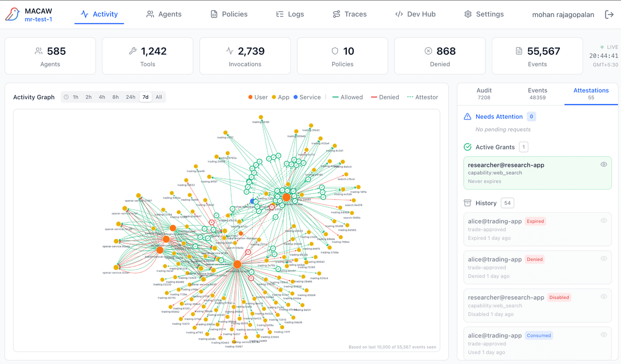Screen dimensions: 621x364
Task: Click the Denied circled-x icon
Action: point(428,51)
